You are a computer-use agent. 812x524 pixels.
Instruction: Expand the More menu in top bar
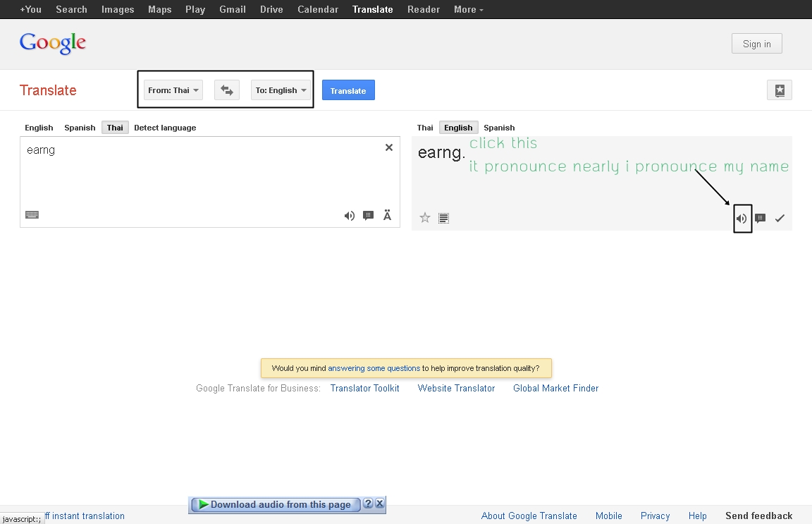coord(469,9)
